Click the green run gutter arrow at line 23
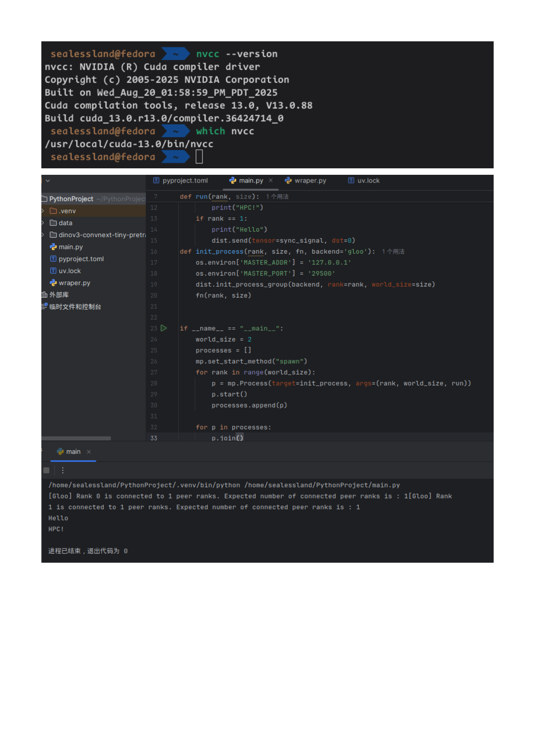The width and height of the screenshot is (535, 756). [x=164, y=328]
